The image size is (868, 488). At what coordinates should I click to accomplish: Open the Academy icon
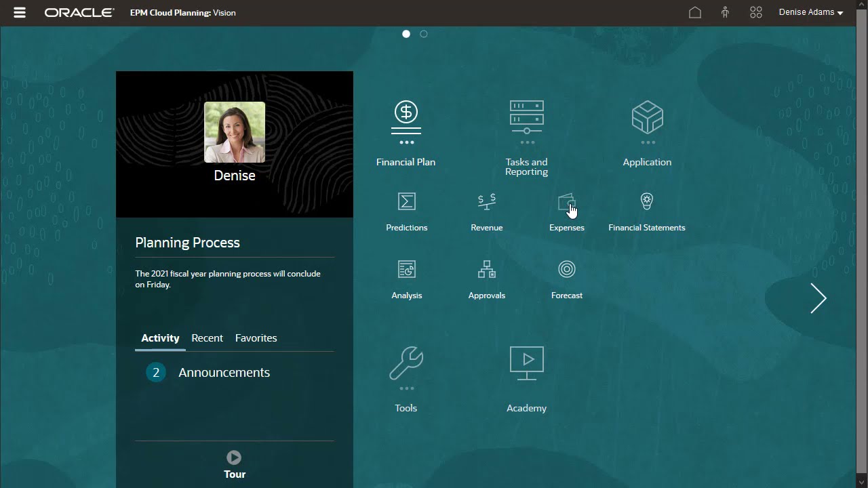point(527,363)
